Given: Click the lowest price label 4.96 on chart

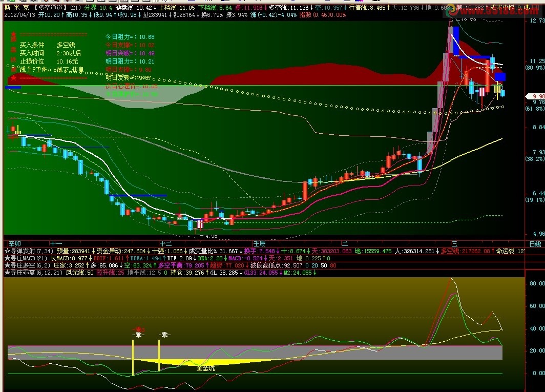Looking at the screenshot, I should click(212, 236).
